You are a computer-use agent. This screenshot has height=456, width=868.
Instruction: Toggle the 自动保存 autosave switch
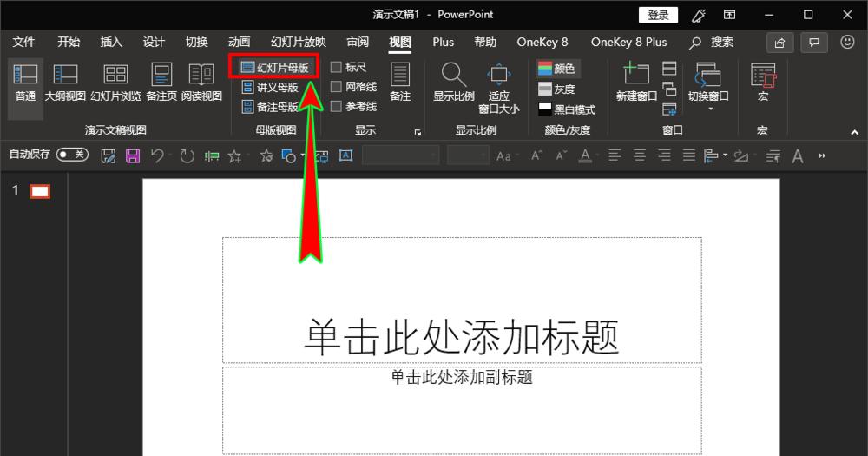(73, 154)
